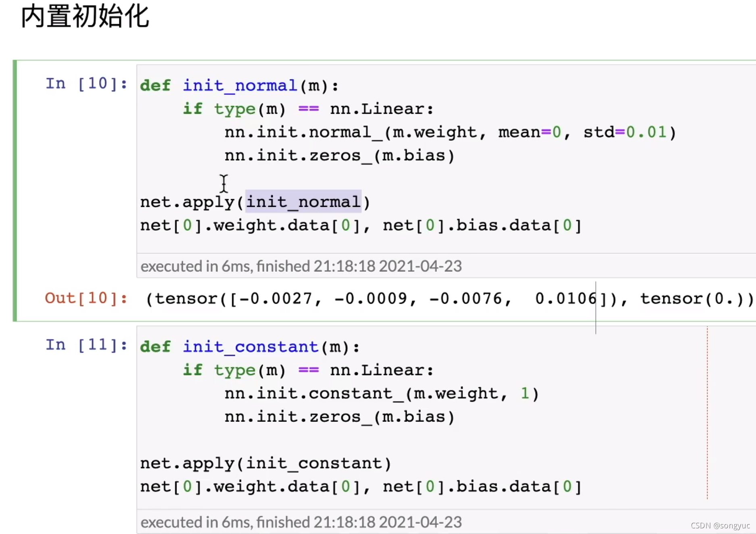Click the nn.init.constant_(m.weight, 1) line

coord(382,394)
